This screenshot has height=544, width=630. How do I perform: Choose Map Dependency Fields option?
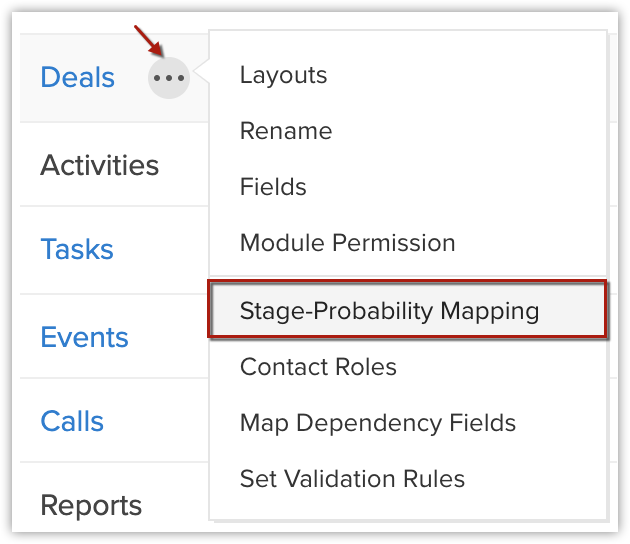point(377,423)
